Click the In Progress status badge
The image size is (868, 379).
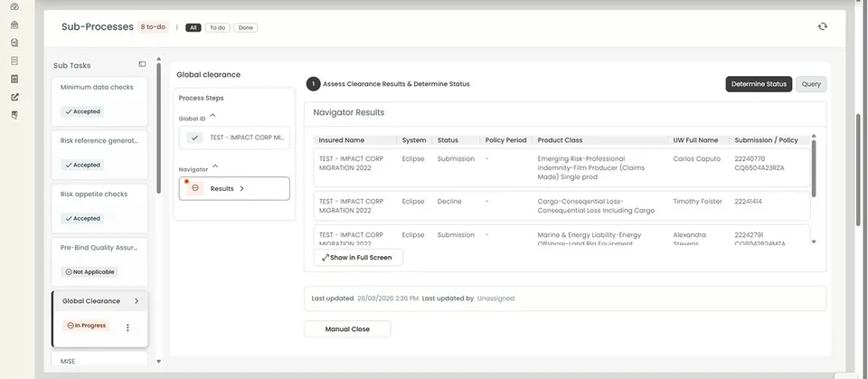click(x=87, y=326)
